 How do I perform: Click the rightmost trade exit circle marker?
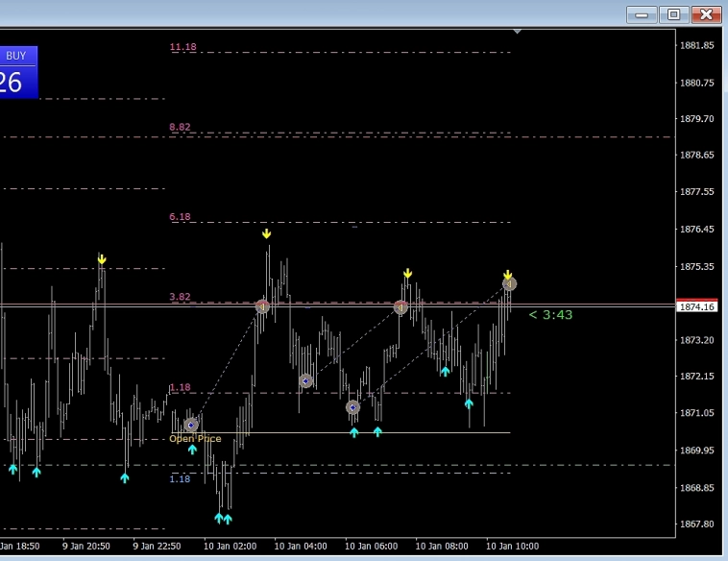coord(509,284)
